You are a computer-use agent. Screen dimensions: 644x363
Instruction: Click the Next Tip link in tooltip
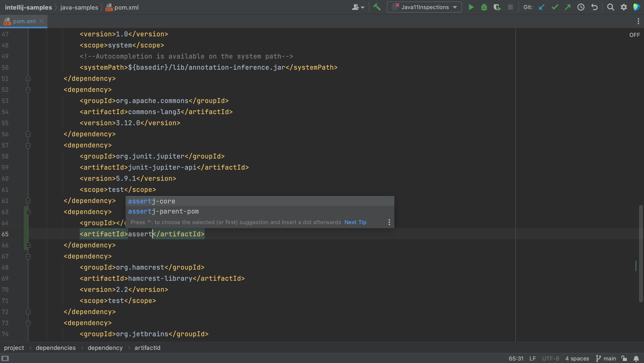click(355, 222)
